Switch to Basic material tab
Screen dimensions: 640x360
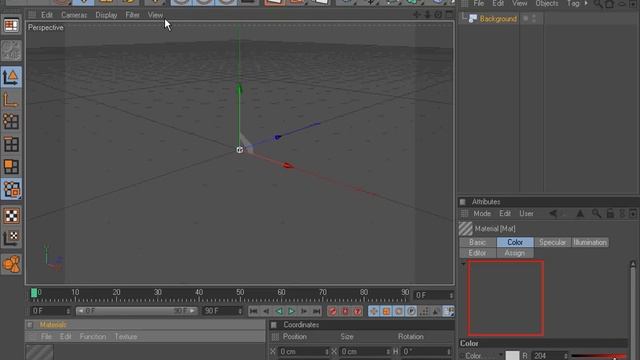(477, 242)
